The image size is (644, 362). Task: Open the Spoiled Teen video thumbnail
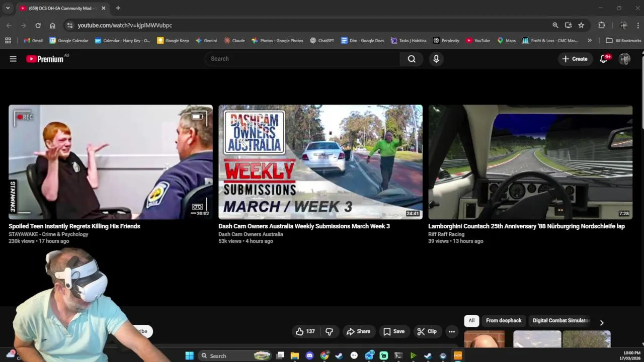(x=111, y=162)
